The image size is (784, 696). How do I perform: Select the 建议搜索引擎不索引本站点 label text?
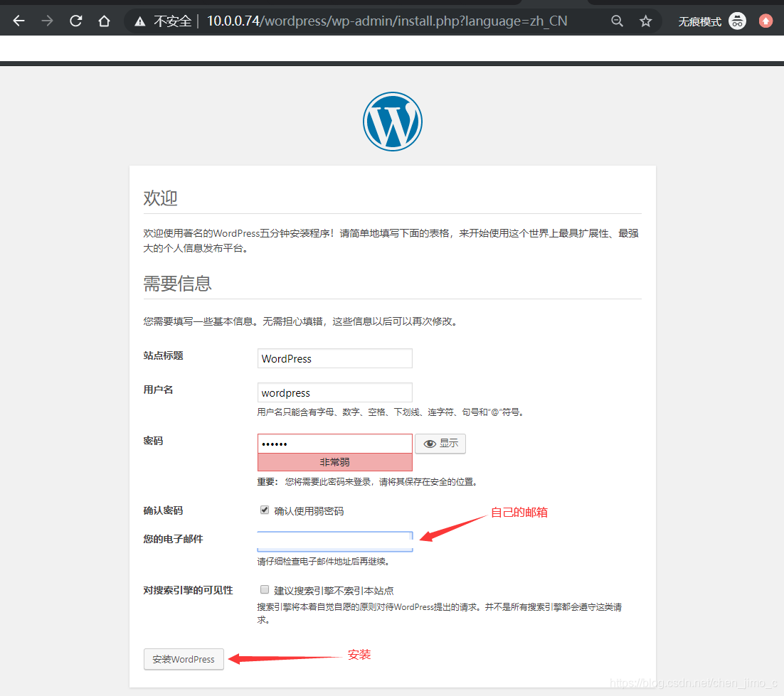tap(334, 591)
